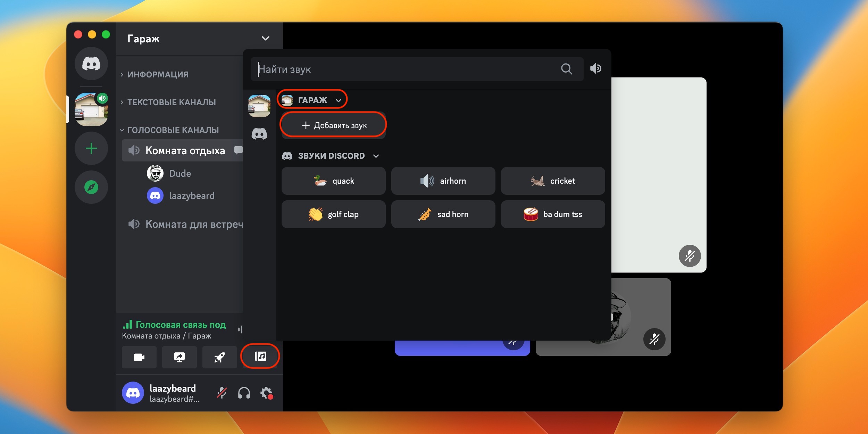The width and height of the screenshot is (868, 434).
Task: Start screen sharing
Action: point(179,357)
